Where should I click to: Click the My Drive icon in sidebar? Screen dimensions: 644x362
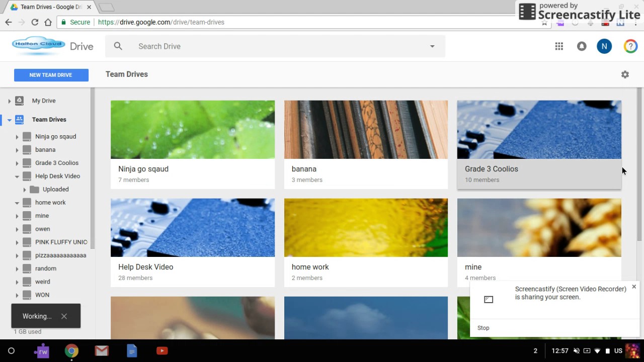pyautogui.click(x=19, y=101)
